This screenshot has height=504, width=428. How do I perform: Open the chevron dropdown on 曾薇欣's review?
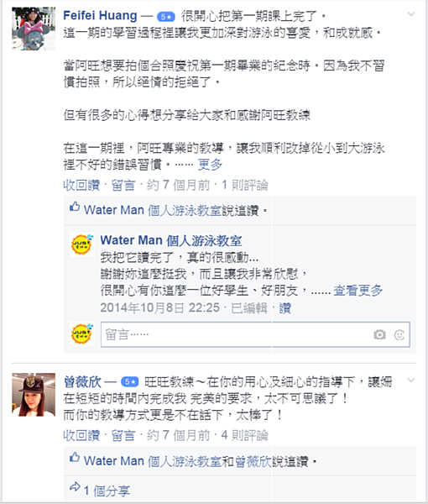(x=411, y=381)
